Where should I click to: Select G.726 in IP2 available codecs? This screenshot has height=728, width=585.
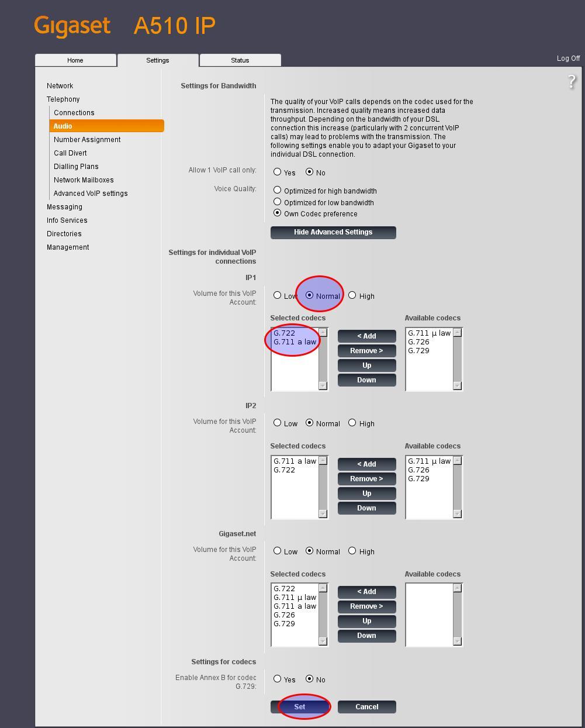point(418,470)
